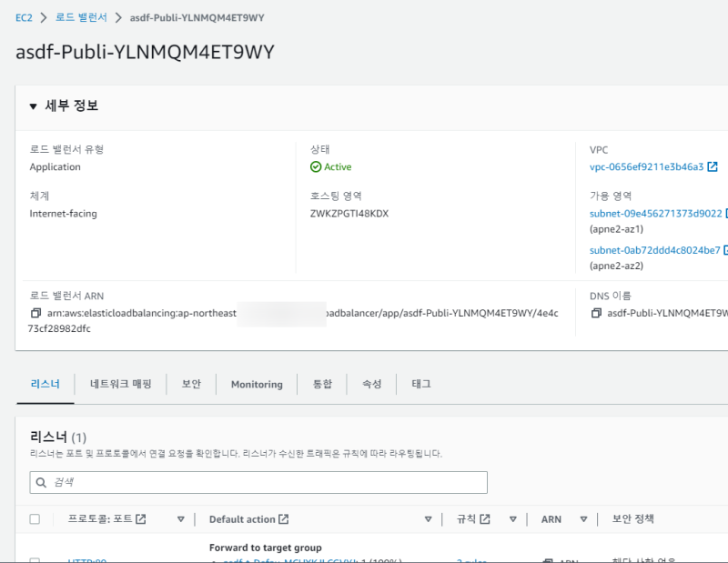Screen dimensions: 728x563
Task: Sort by Default action column arrow
Action: [x=428, y=519]
